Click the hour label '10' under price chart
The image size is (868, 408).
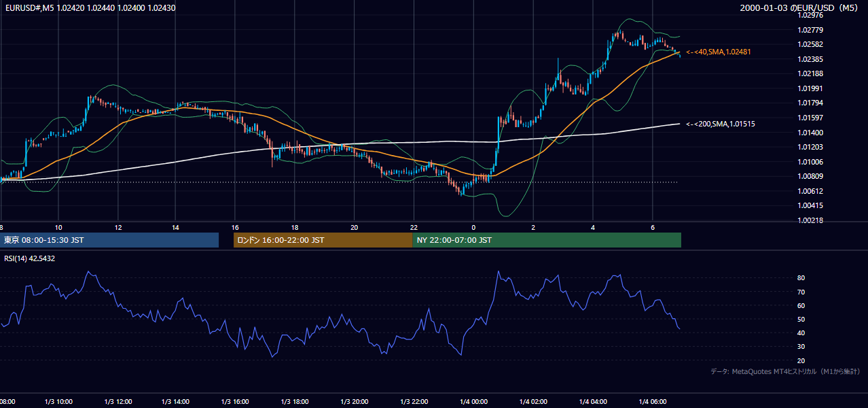click(x=58, y=227)
